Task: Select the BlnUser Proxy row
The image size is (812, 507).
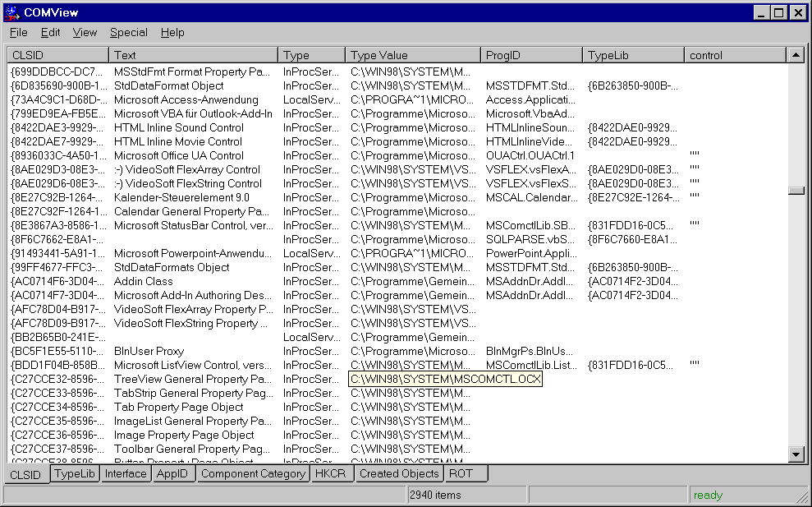Action: click(397, 352)
